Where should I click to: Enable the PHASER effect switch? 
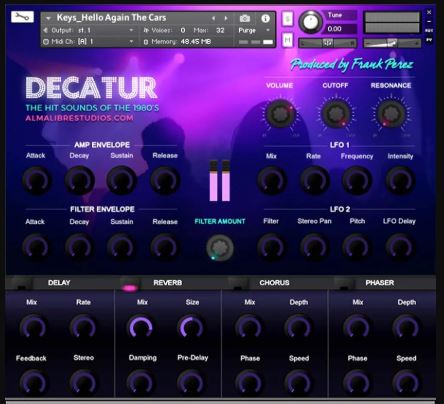[x=344, y=284]
